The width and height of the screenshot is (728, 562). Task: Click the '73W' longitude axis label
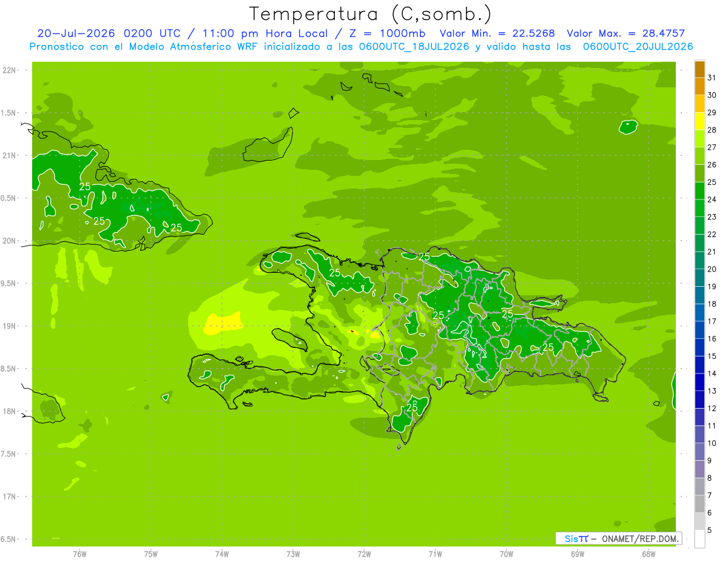pos(293,554)
